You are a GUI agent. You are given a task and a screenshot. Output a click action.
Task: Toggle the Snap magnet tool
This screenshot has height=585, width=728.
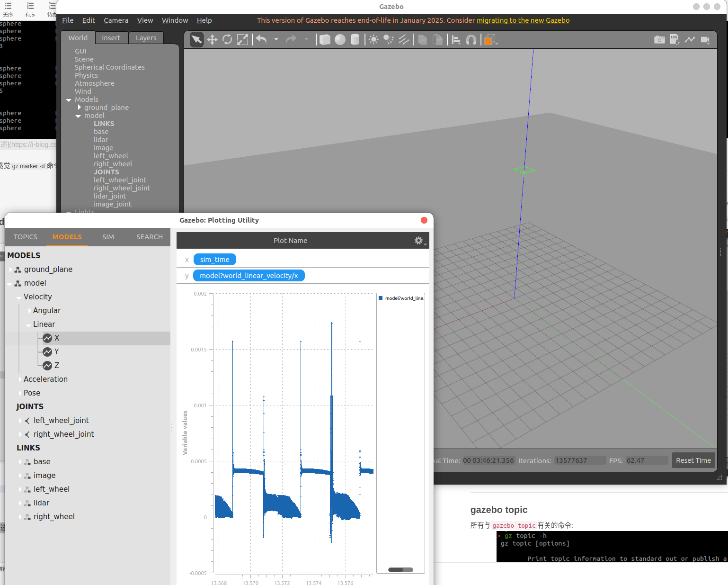pos(471,40)
